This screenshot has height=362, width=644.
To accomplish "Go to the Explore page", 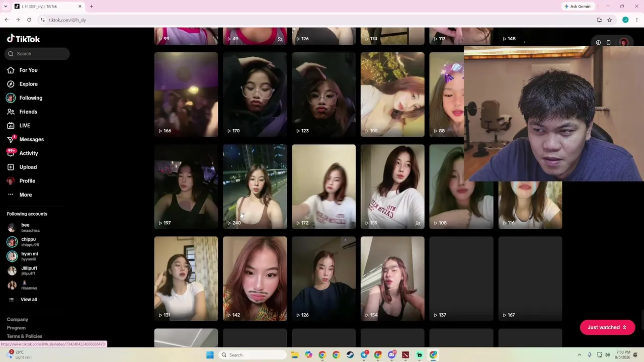I will coord(29,84).
